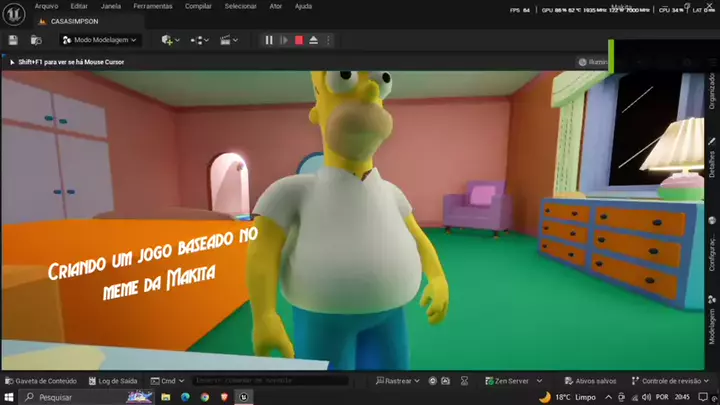Open the play options three-dots menu
The width and height of the screenshot is (720, 405).
point(329,40)
